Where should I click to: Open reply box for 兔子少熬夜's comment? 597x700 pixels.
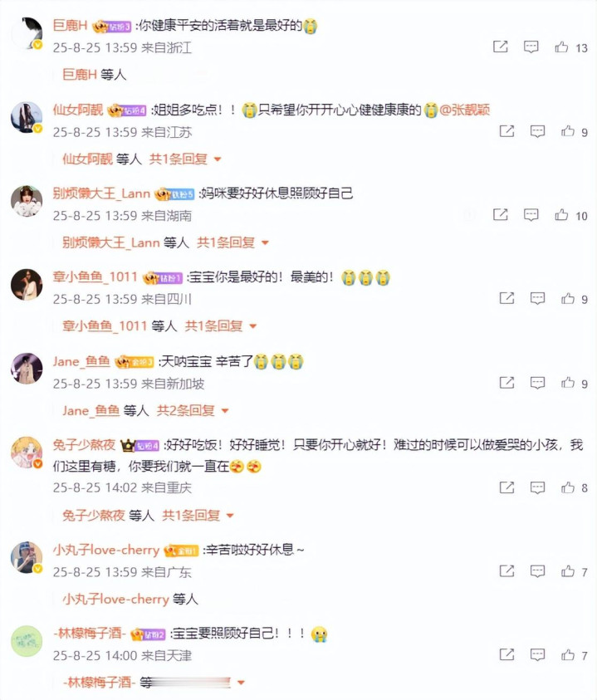537,487
